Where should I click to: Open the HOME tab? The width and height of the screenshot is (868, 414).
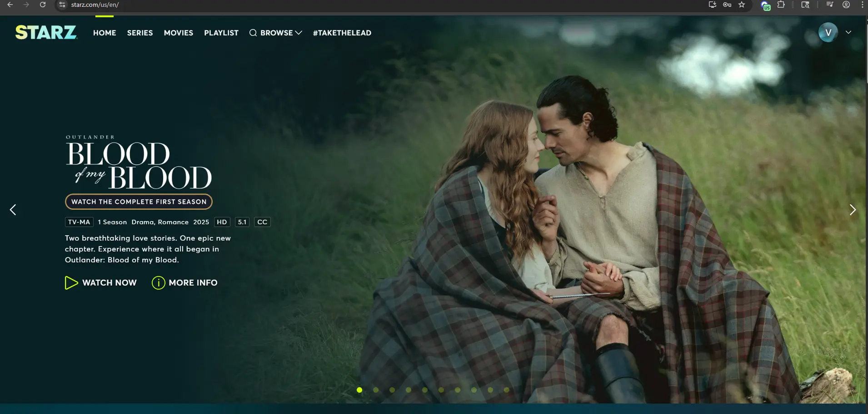tap(105, 33)
